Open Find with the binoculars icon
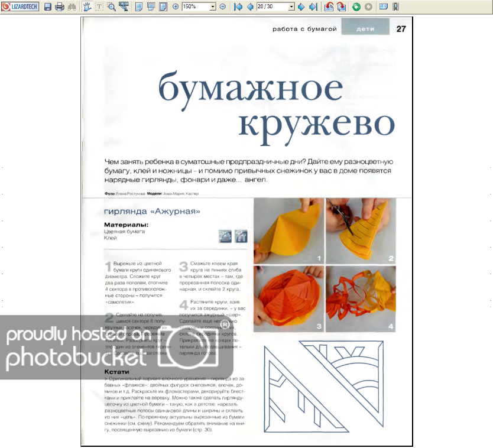The height and width of the screenshot is (448, 493). point(72,7)
